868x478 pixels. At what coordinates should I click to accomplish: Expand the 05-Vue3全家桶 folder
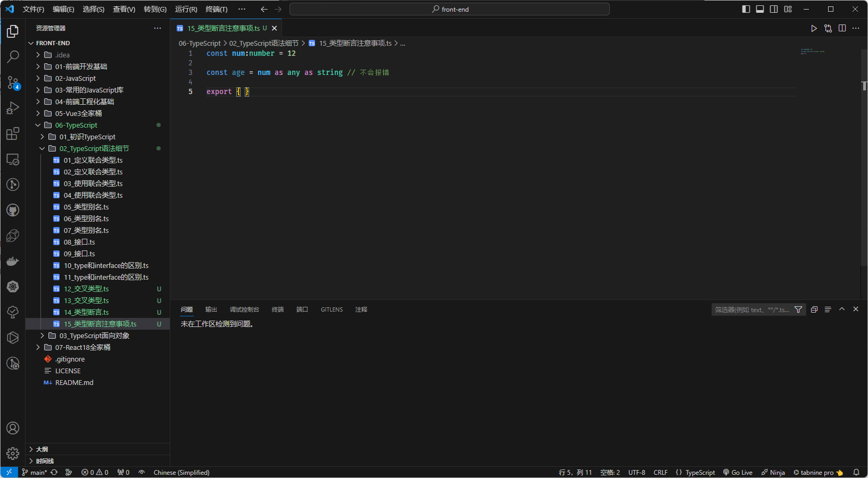click(97, 113)
